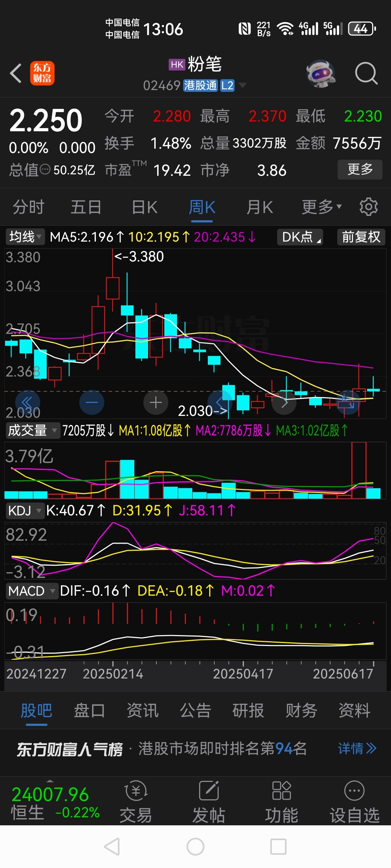Open the 均线 indicator dropdown
The width and height of the screenshot is (391, 868).
click(x=25, y=237)
